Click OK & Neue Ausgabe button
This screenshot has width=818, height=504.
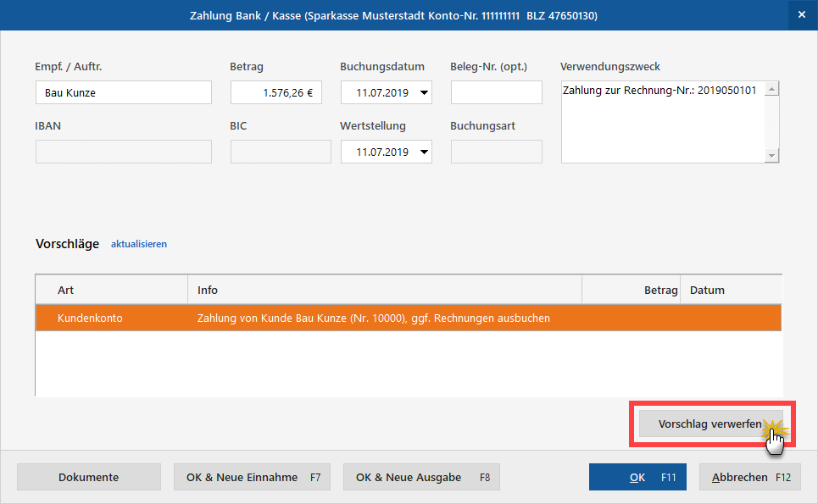click(x=421, y=477)
